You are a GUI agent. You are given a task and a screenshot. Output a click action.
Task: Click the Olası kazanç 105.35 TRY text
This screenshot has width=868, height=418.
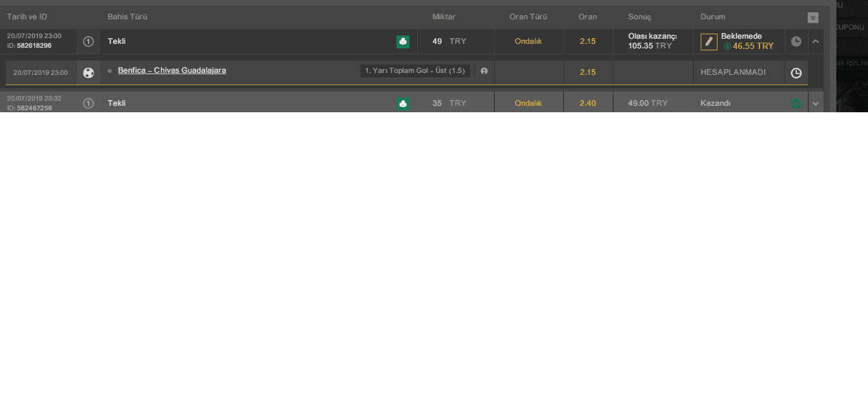(652, 41)
